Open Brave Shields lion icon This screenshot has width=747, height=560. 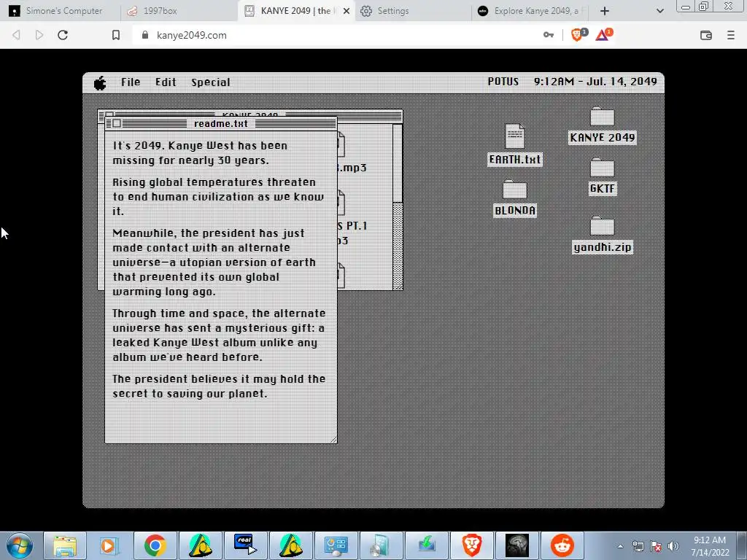click(578, 34)
